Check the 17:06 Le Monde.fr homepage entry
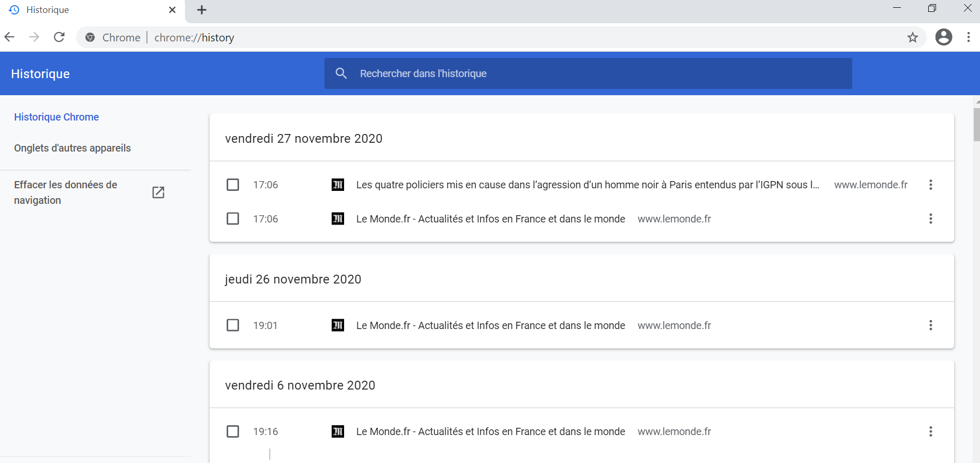 click(233, 219)
